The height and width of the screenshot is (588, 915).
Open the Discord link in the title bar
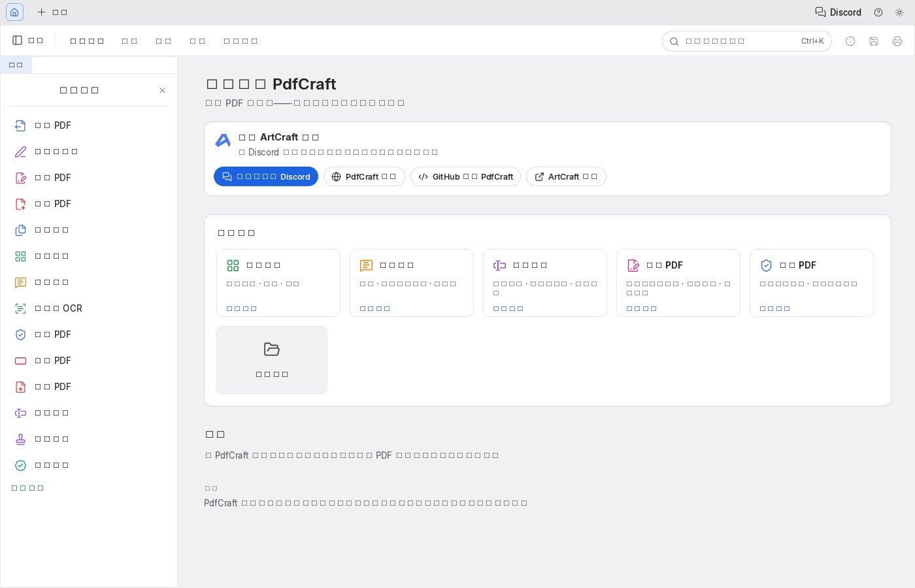pos(838,12)
